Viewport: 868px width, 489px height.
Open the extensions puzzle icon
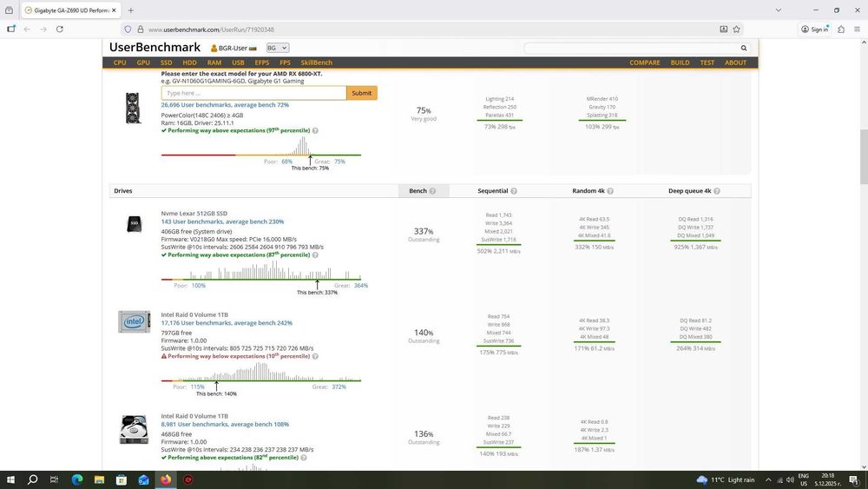click(841, 30)
